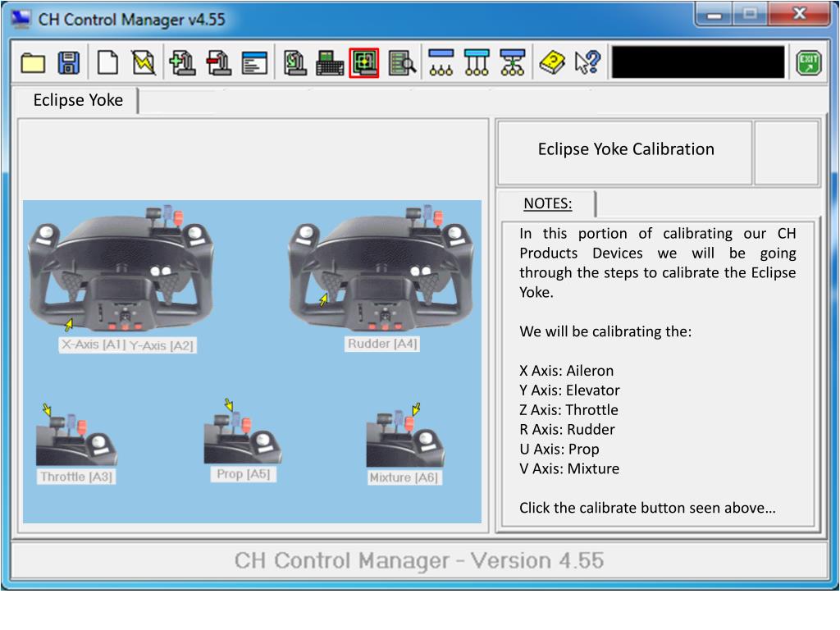Click 'We will be calibrating the:' text
Viewport: 840px width, 630px height.
(x=605, y=331)
